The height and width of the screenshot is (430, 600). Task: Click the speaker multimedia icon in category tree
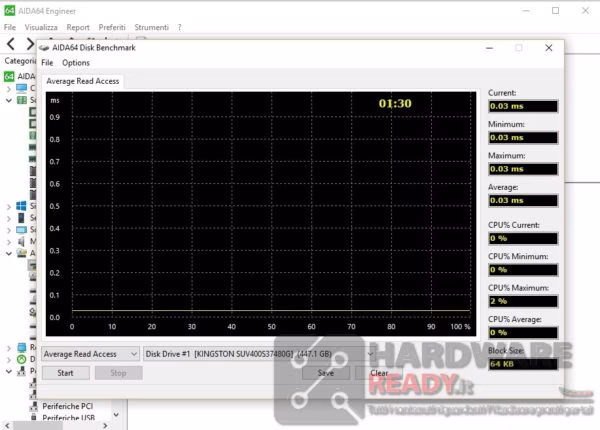21,241
